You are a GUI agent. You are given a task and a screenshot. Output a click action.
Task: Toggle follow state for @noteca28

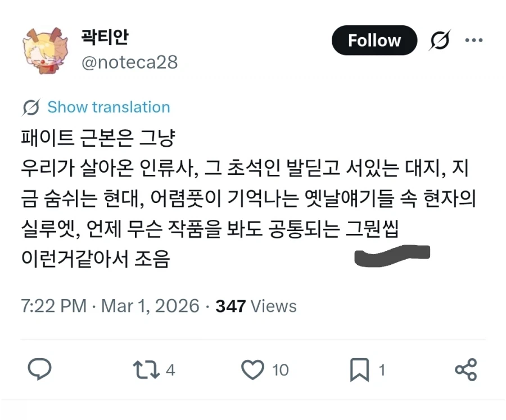[374, 40]
